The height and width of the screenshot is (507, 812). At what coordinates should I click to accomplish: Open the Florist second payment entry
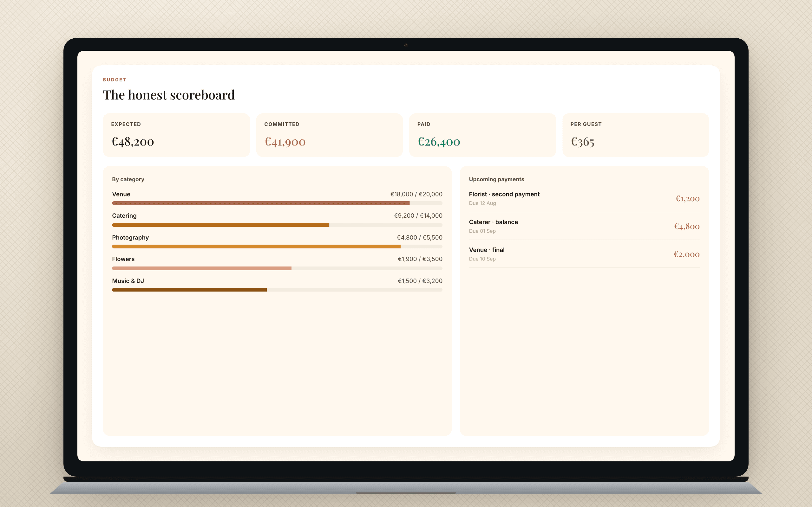[584, 198]
